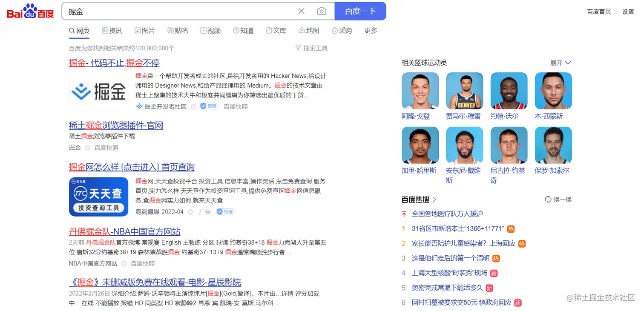
Task: Open the 百度热搜 heading arrow
Action: point(434,199)
